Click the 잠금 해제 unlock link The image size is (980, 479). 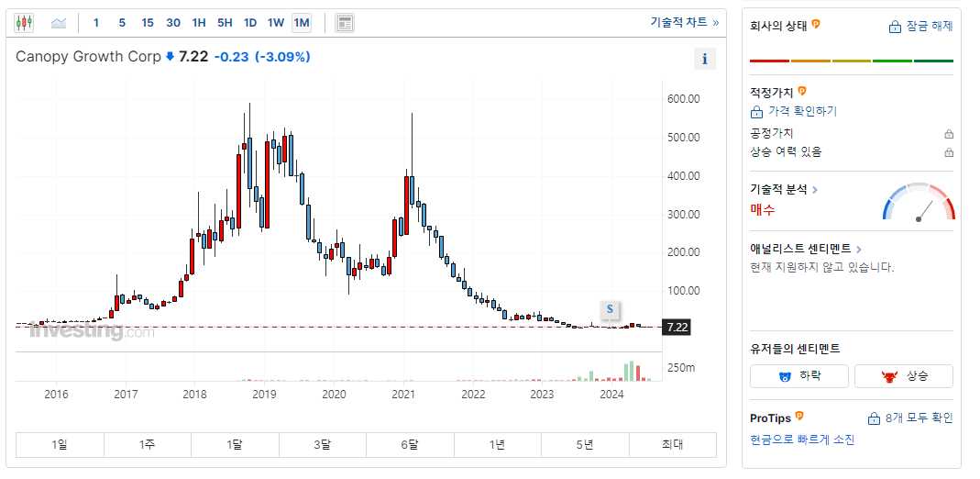click(920, 27)
